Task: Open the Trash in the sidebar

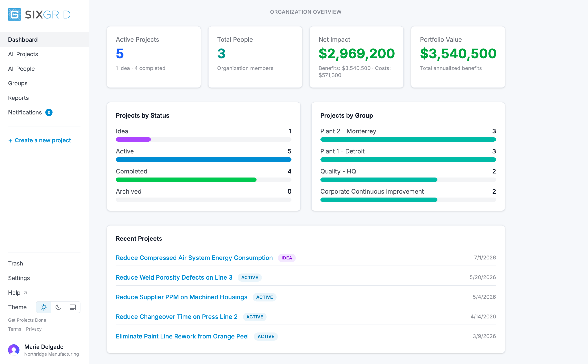Action: 16,263
